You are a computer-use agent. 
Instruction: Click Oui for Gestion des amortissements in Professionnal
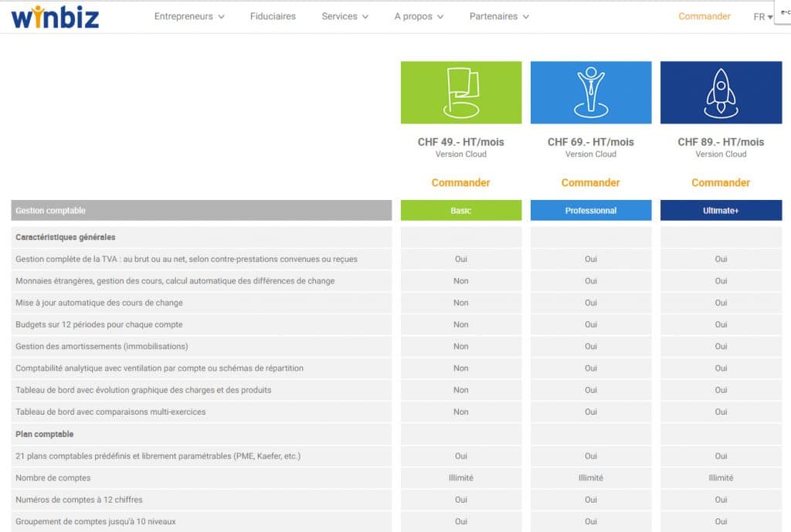coord(591,347)
